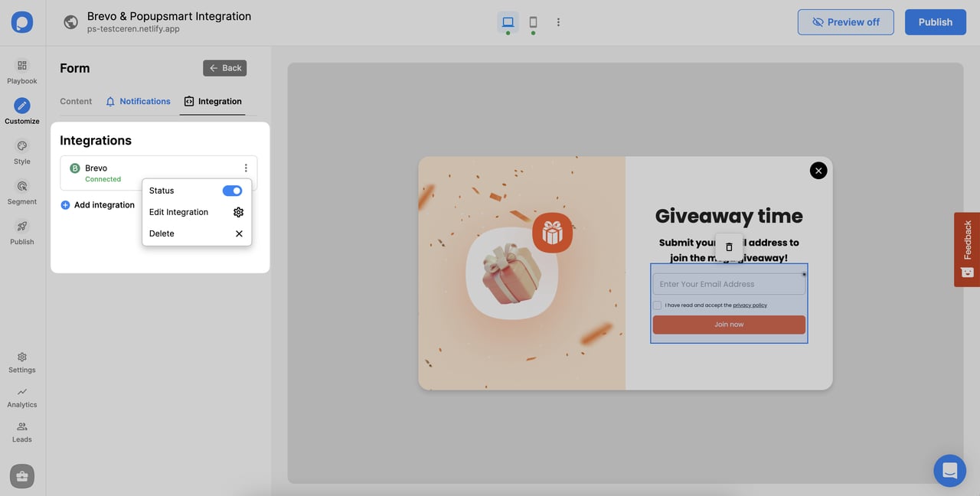This screenshot has width=980, height=496.
Task: Toggle the Brevo integration Status switch
Action: tap(232, 191)
